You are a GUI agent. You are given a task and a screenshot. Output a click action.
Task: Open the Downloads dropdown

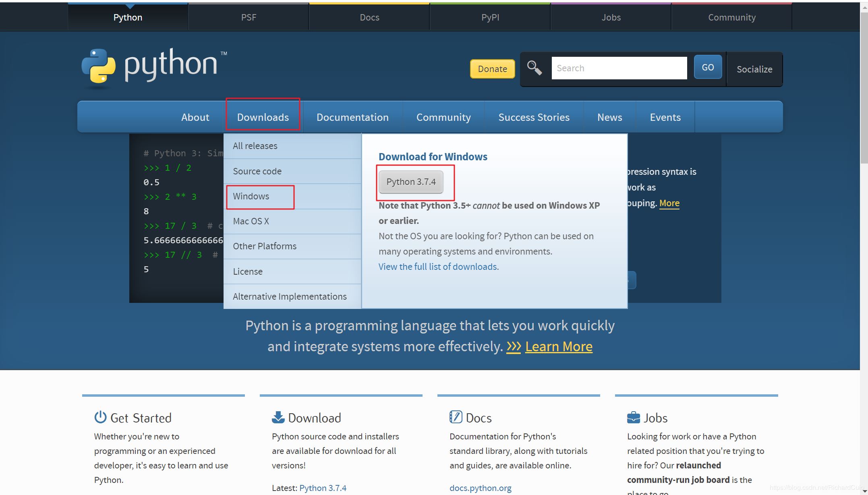point(263,117)
